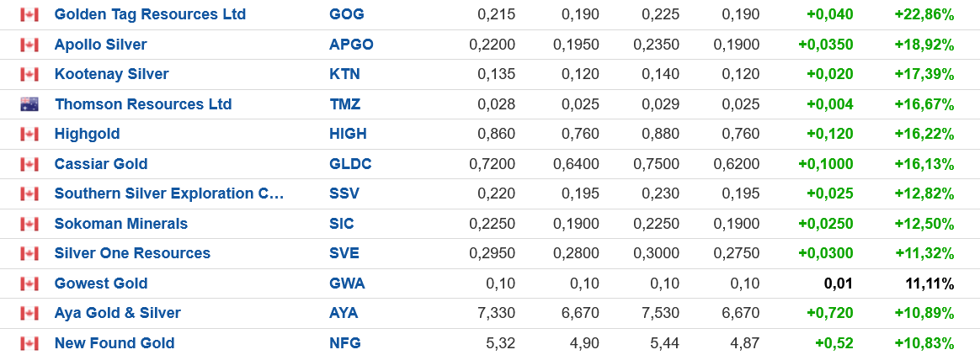
Task: Click the Canada flag beside Golden Tag Resources
Action: pyautogui.click(x=29, y=14)
